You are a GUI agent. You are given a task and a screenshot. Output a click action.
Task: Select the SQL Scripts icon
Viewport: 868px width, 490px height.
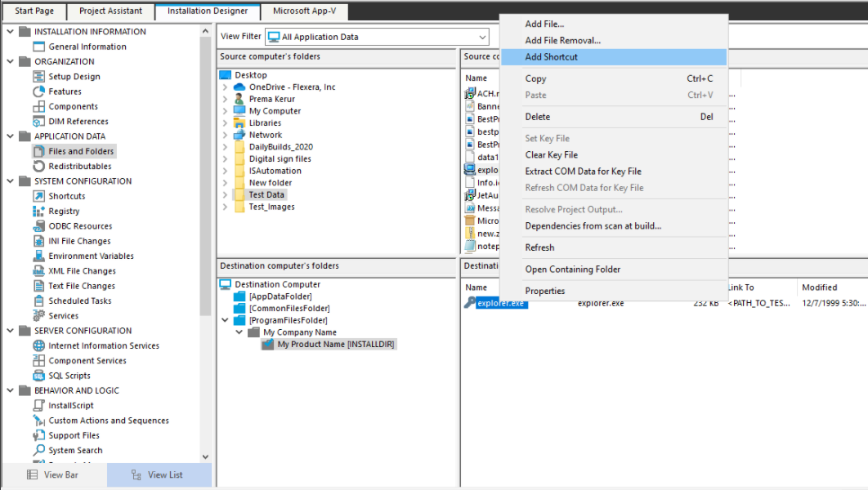[39, 376]
